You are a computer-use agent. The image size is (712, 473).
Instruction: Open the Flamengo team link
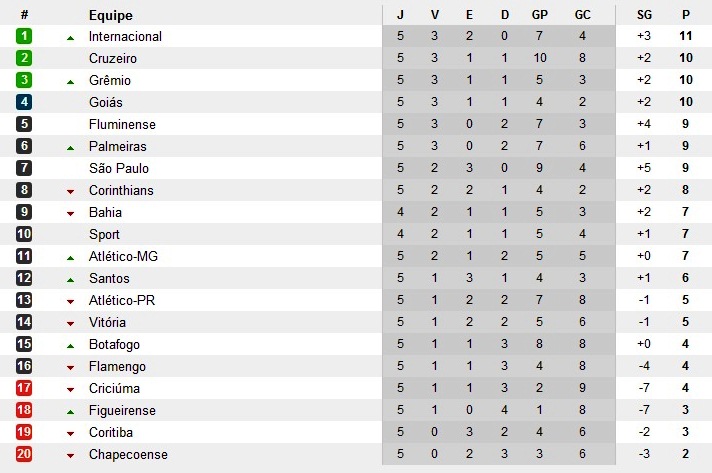tap(117, 366)
